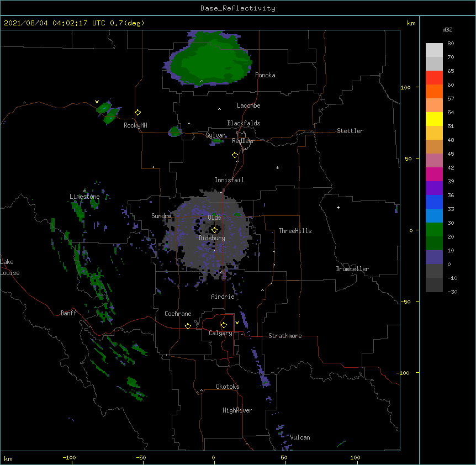Click the Cochrane label
This screenshot has height=465, width=476.
(x=178, y=314)
